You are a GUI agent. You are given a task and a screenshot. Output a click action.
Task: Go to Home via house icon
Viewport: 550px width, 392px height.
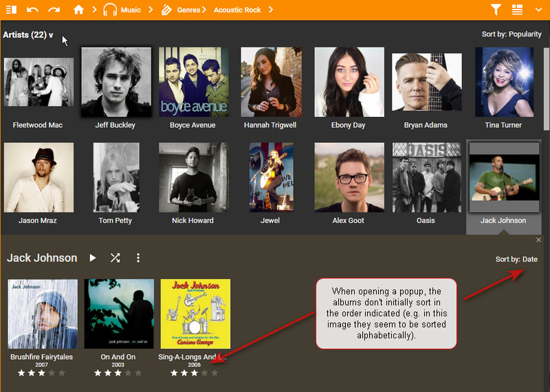[78, 10]
